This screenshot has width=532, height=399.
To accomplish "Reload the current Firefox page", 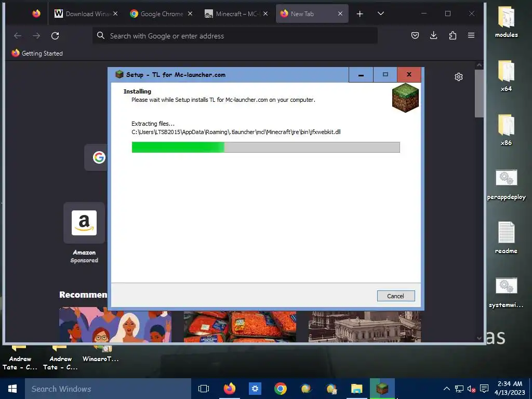I will point(55,36).
